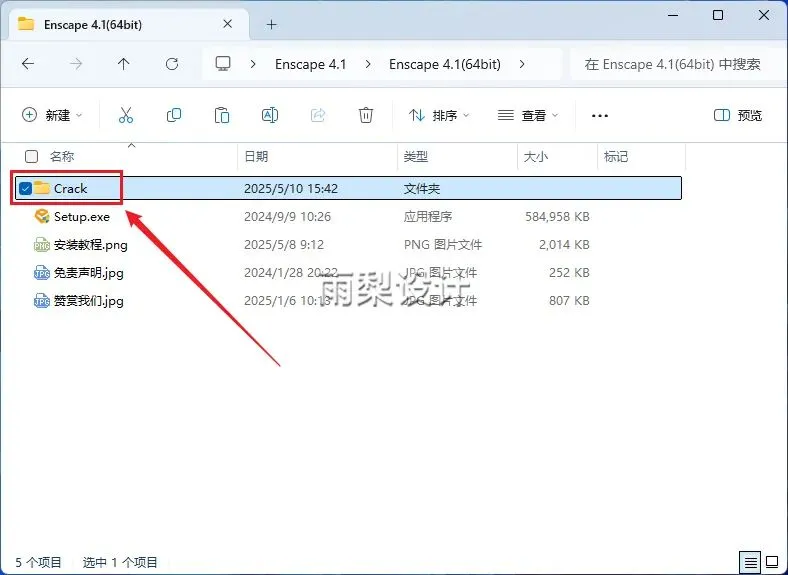
Task: Open the 新建 (New) dropdown
Action: 52,115
